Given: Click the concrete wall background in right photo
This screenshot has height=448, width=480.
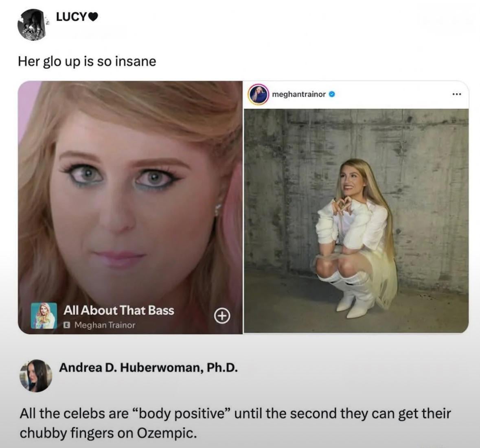Looking at the screenshot, I should [x=429, y=184].
